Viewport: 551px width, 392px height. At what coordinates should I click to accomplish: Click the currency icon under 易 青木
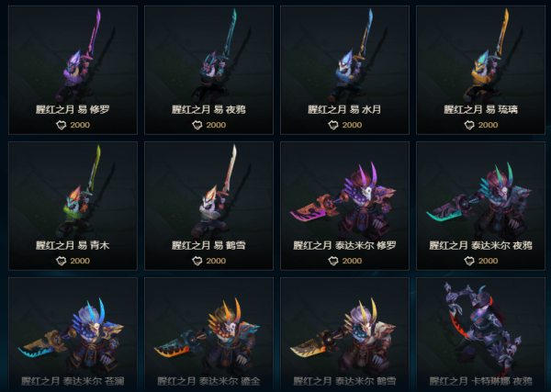point(62,261)
